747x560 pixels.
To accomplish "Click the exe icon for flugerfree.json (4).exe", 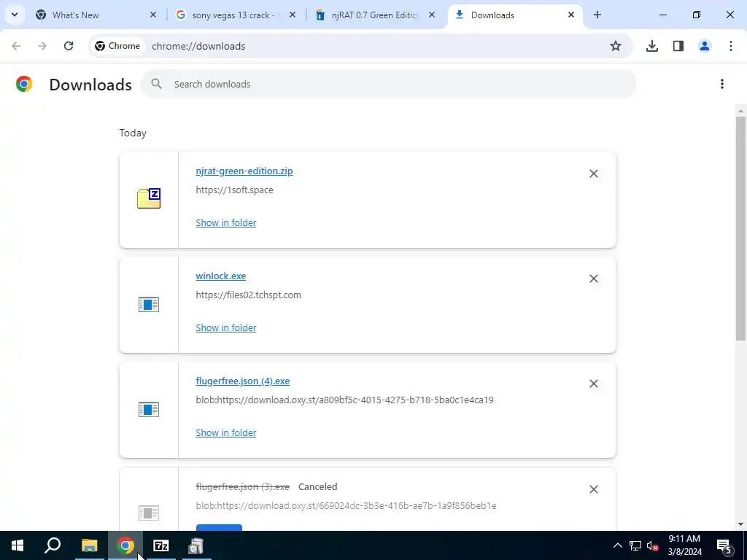I will [x=149, y=410].
